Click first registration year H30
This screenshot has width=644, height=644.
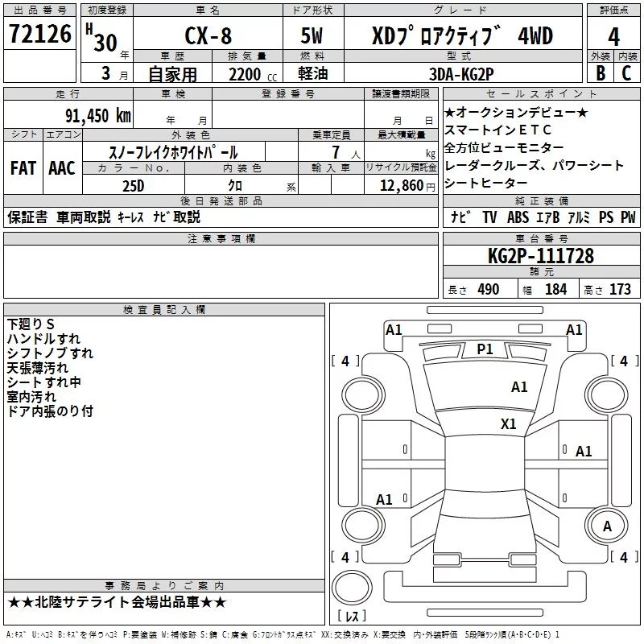click(x=101, y=38)
